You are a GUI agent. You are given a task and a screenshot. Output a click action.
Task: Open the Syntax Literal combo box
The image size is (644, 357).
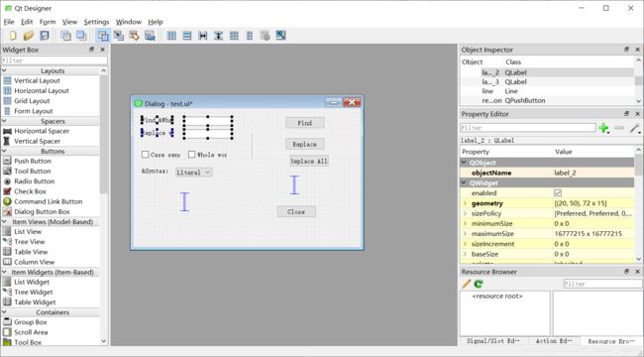pyautogui.click(x=194, y=173)
